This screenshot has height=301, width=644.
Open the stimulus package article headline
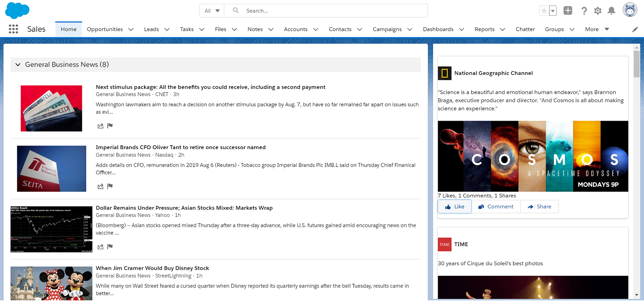(x=211, y=87)
